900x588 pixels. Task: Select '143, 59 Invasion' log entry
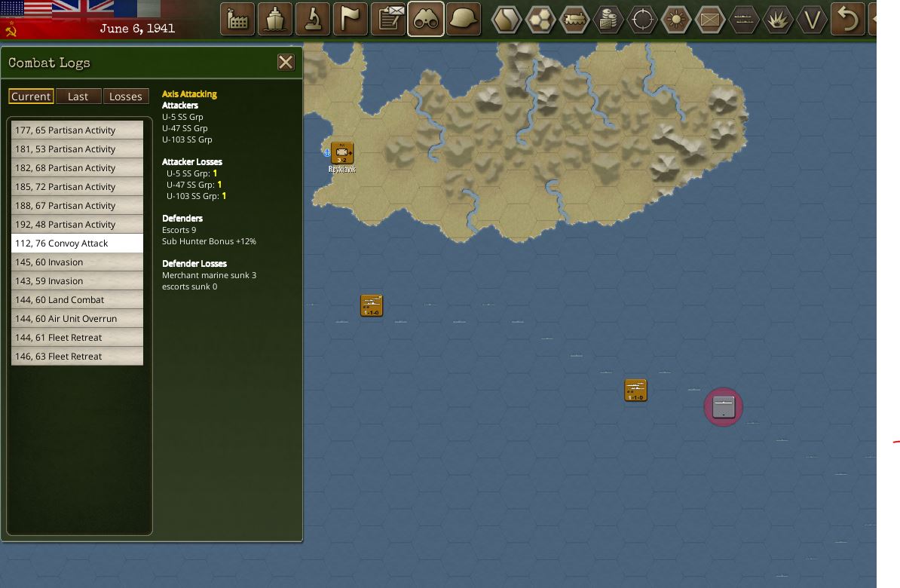(x=77, y=280)
